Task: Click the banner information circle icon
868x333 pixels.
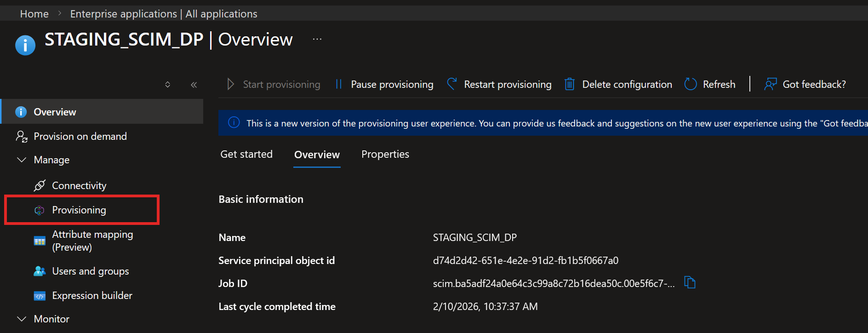Action: click(234, 122)
